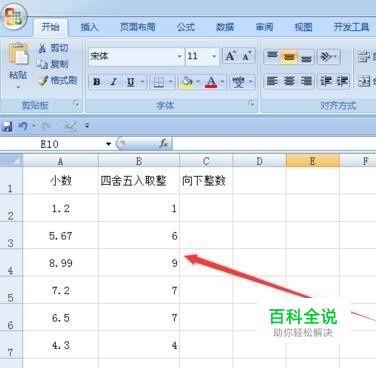This screenshot has width=376, height=368.
Task: Select column A header
Action: [61, 161]
